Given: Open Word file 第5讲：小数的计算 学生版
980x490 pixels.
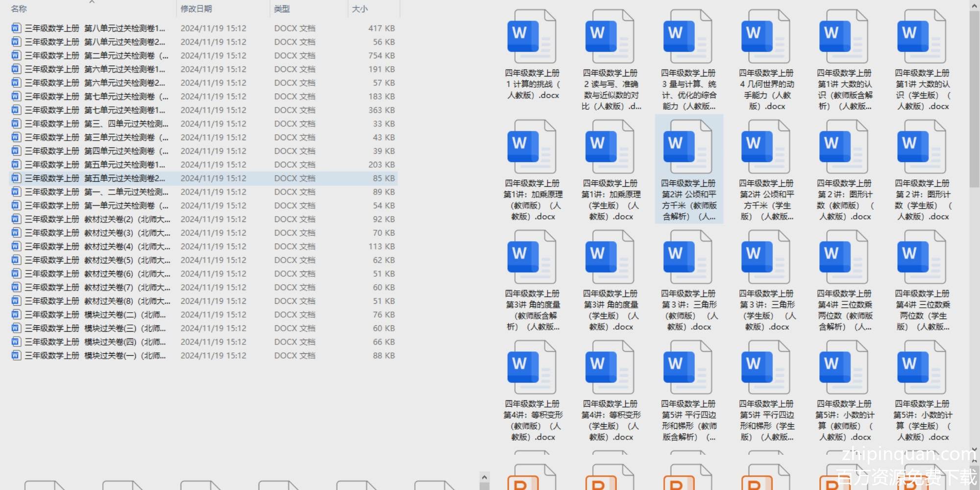Looking at the screenshot, I should click(x=922, y=367).
